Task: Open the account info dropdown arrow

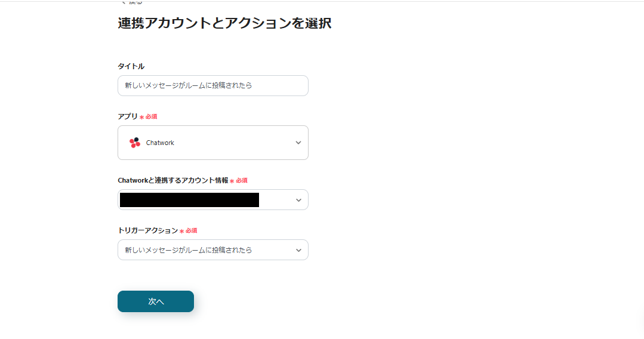Action: click(298, 200)
